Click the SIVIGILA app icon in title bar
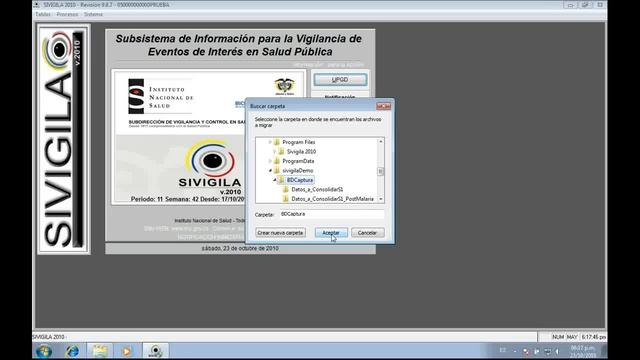 (37, 5)
